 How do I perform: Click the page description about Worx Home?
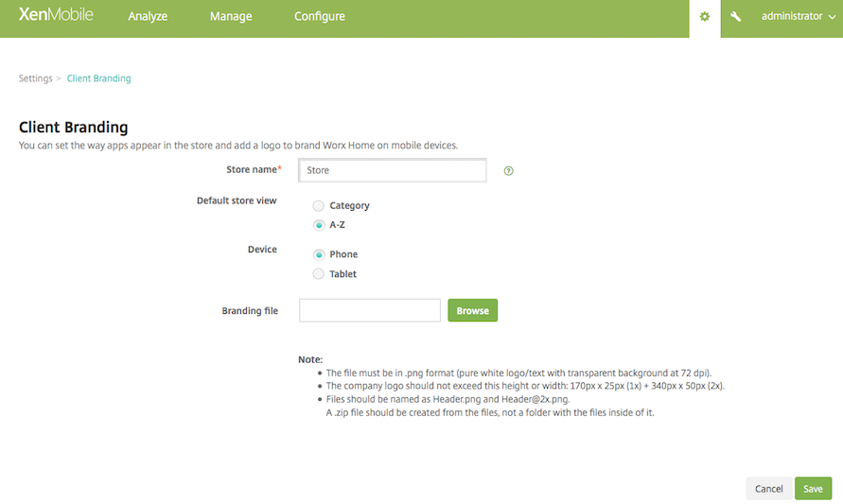(x=238, y=145)
